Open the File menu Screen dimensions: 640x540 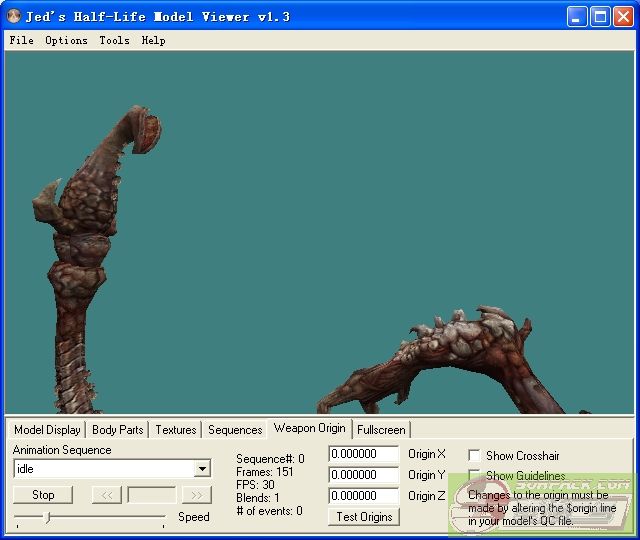[x=21, y=40]
